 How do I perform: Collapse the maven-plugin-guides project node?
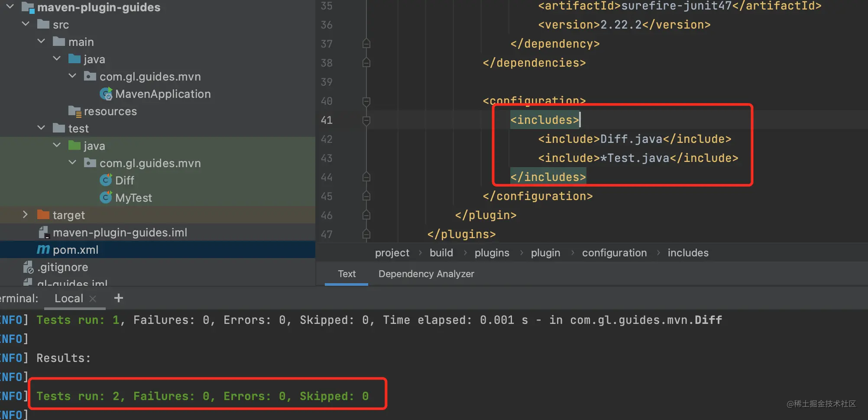click(10, 6)
